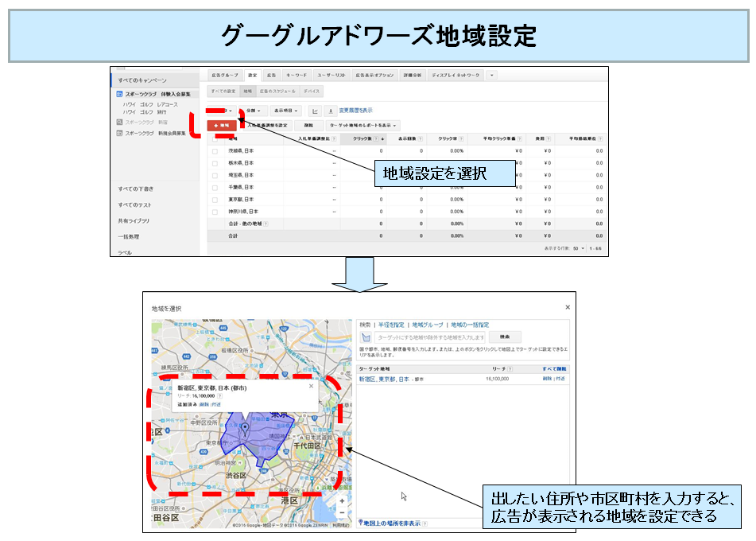Check the box for 茨城県, 日本 row
The width and height of the screenshot is (756, 541).
pos(215,151)
